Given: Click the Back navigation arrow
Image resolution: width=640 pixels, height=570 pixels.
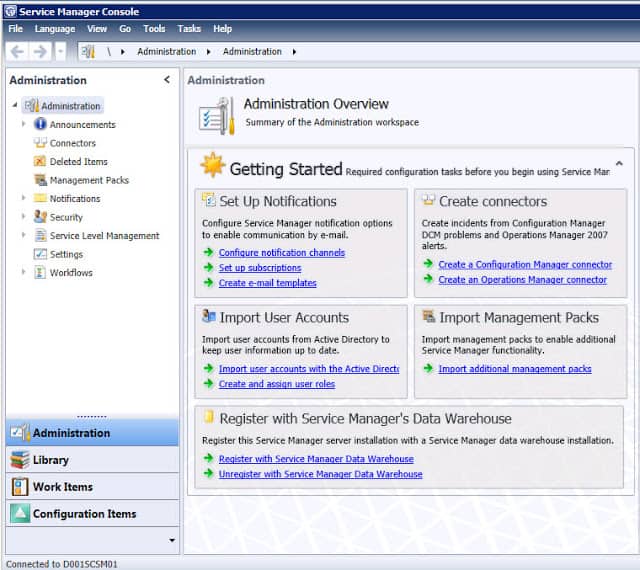Looking at the screenshot, I should (17, 52).
